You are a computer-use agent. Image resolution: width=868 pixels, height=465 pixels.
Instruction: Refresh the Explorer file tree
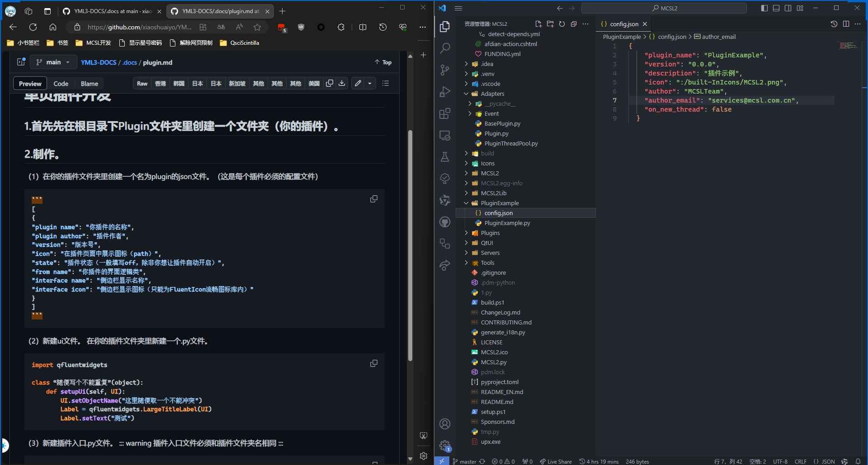pyautogui.click(x=562, y=24)
